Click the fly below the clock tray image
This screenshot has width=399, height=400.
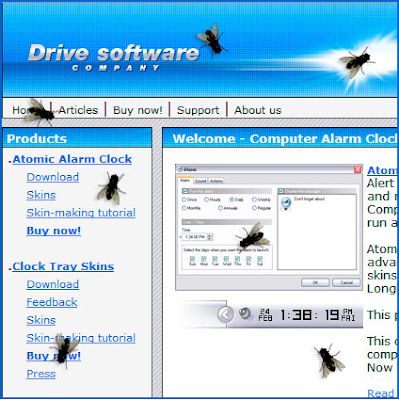tap(329, 361)
